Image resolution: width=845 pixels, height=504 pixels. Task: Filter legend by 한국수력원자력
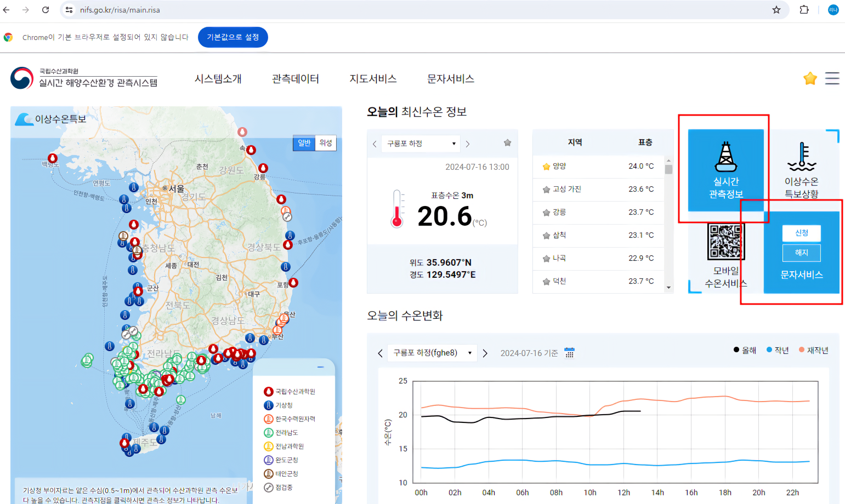tap(290, 419)
